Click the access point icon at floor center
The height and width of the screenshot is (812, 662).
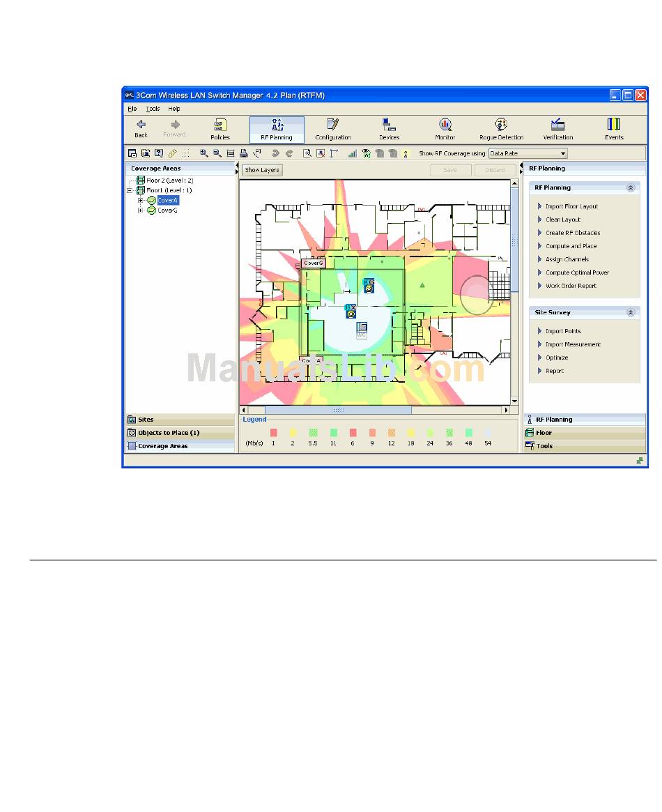point(351,312)
